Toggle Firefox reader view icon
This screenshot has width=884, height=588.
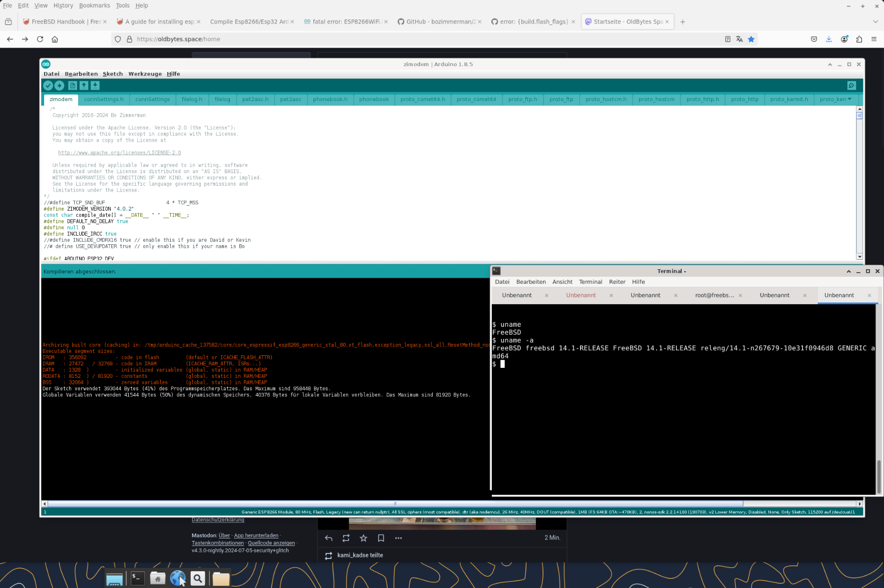(x=728, y=39)
